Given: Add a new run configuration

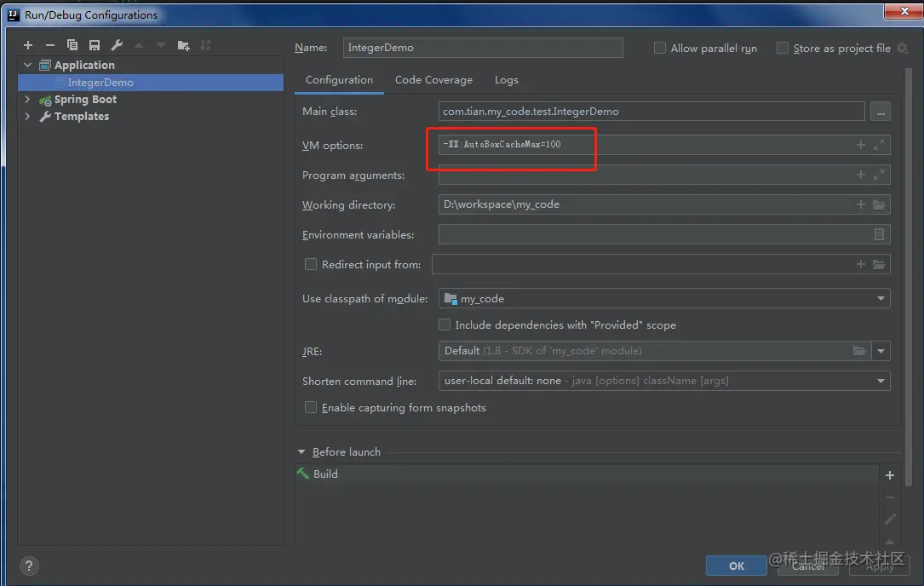Looking at the screenshot, I should tap(28, 45).
